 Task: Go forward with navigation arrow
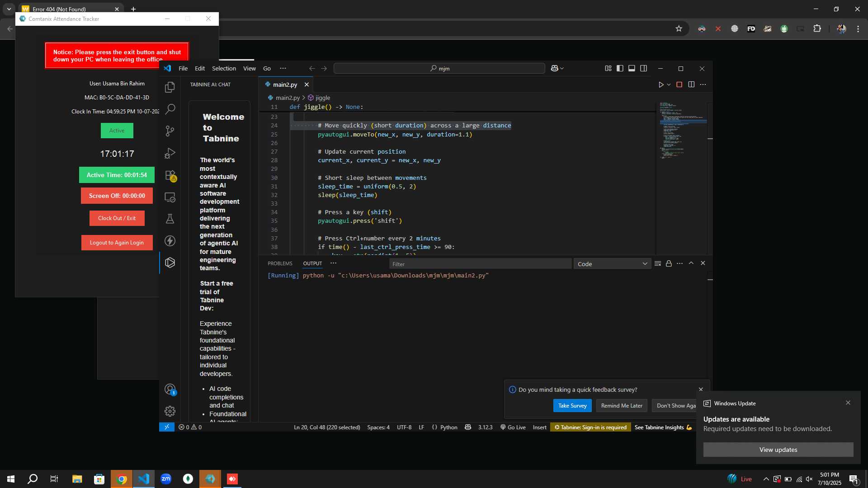click(324, 68)
